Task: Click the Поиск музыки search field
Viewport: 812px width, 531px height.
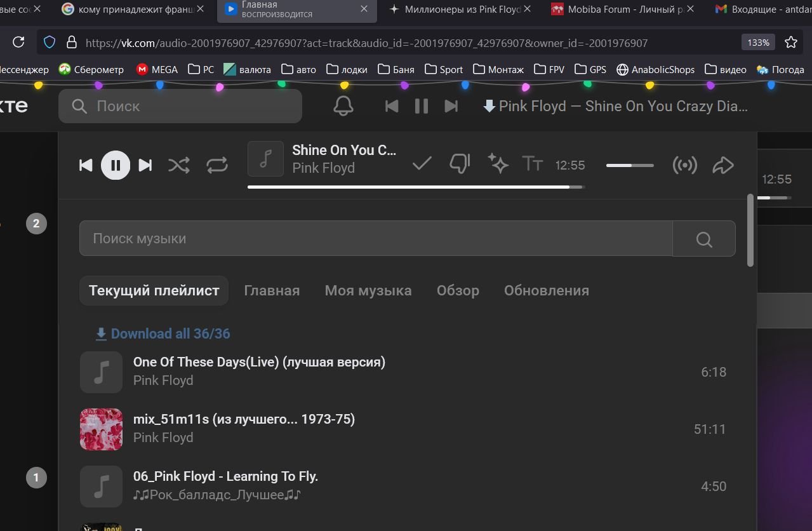Action: click(375, 238)
